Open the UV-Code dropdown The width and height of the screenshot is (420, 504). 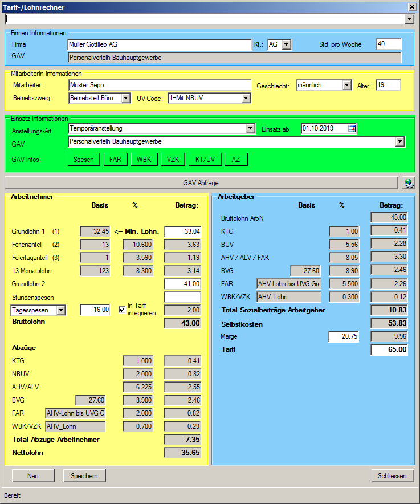(246, 98)
